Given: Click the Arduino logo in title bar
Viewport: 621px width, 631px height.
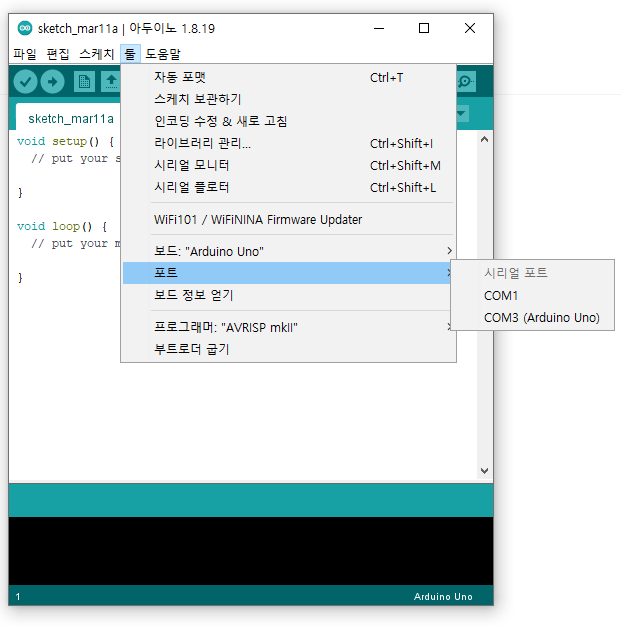Looking at the screenshot, I should coord(25,28).
